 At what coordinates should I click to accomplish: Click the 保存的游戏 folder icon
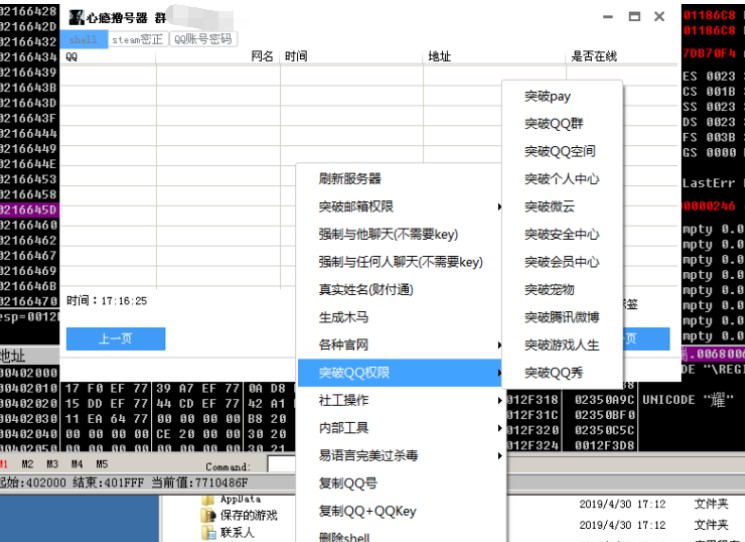coord(209,516)
